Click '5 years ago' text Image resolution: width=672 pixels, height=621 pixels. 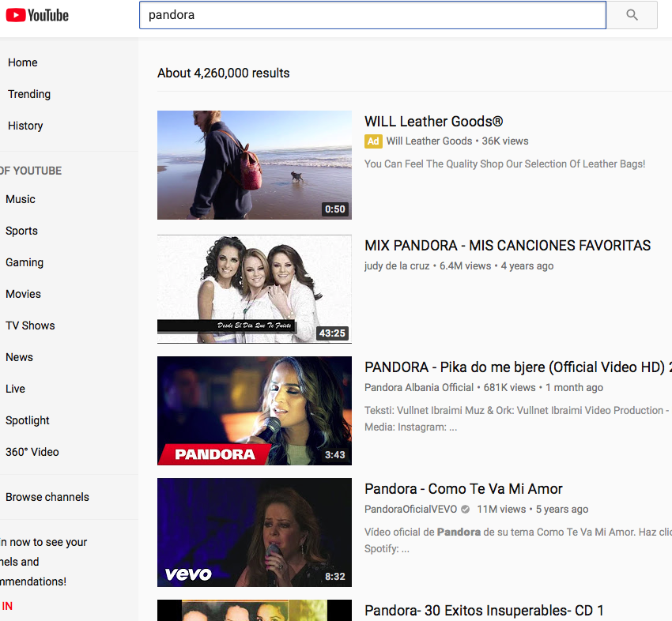click(x=562, y=510)
